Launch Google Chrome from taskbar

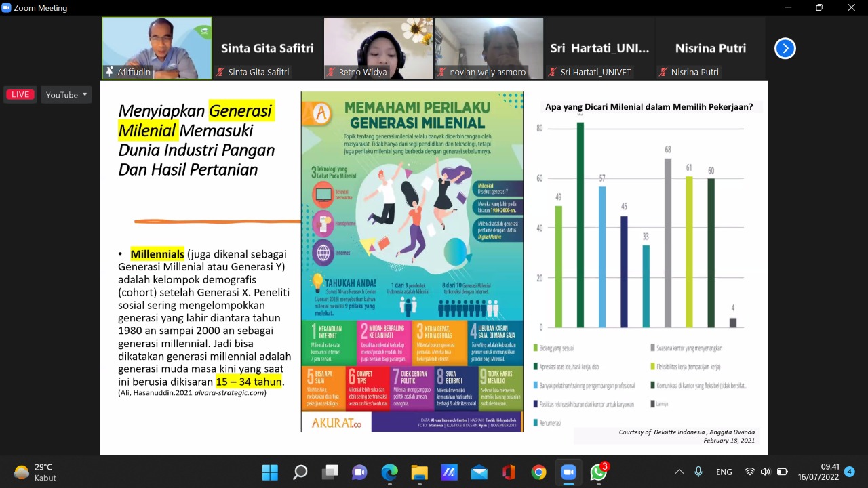[538, 472]
